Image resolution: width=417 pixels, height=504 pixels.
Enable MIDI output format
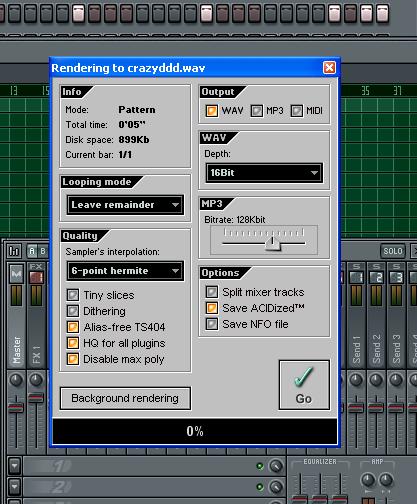[x=296, y=110]
